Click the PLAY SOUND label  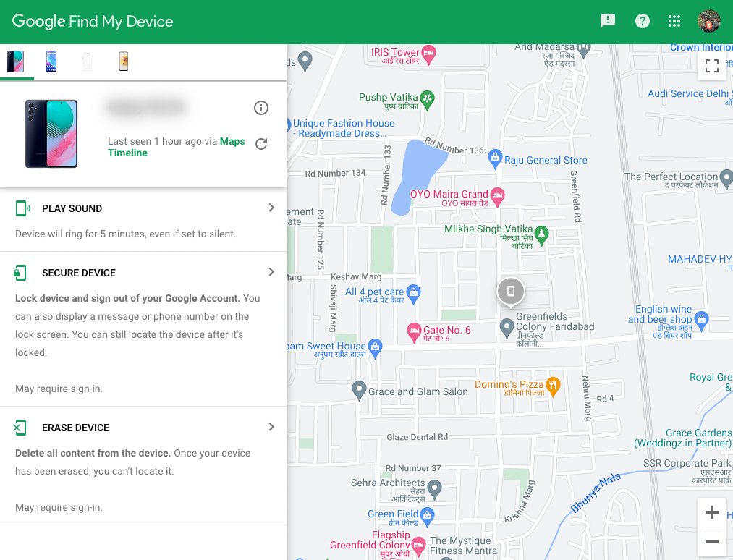click(72, 208)
